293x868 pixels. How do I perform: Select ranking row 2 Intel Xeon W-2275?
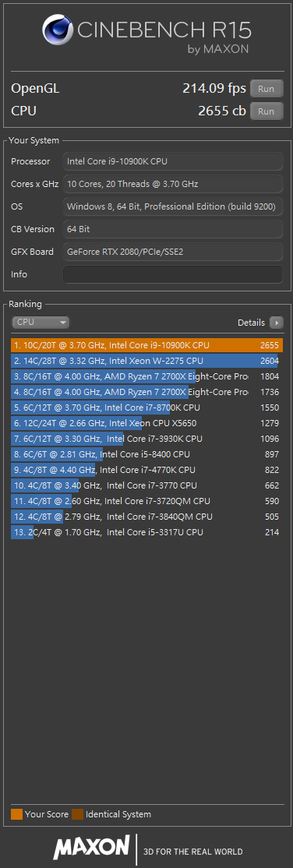146,361
